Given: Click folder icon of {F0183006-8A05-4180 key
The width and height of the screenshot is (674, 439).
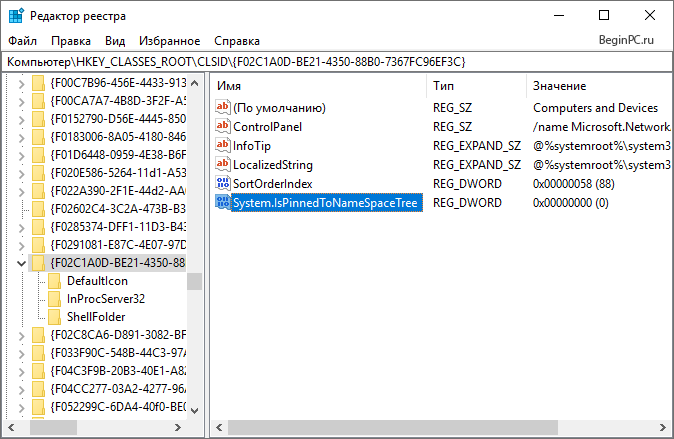Looking at the screenshot, I should coord(38,137).
